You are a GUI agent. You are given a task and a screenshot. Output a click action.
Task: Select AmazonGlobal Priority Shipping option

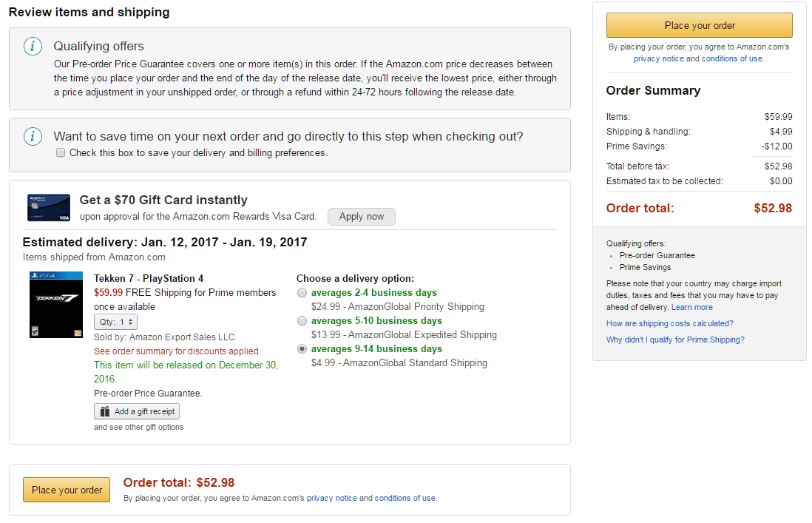(302, 293)
